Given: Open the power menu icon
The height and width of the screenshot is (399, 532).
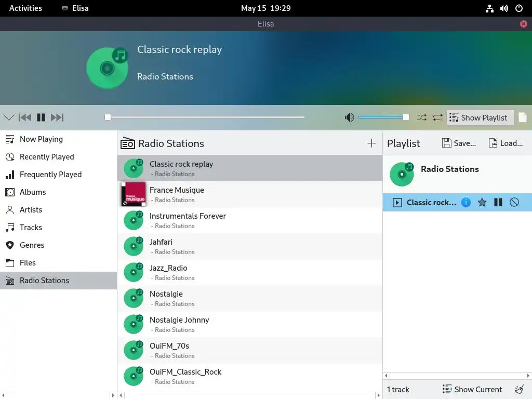Looking at the screenshot, I should 519,8.
